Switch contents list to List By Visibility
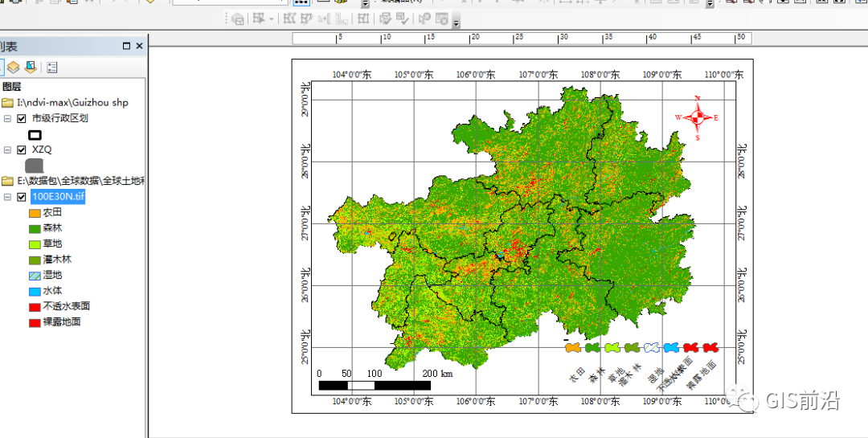The height and width of the screenshot is (438, 868). (x=14, y=68)
